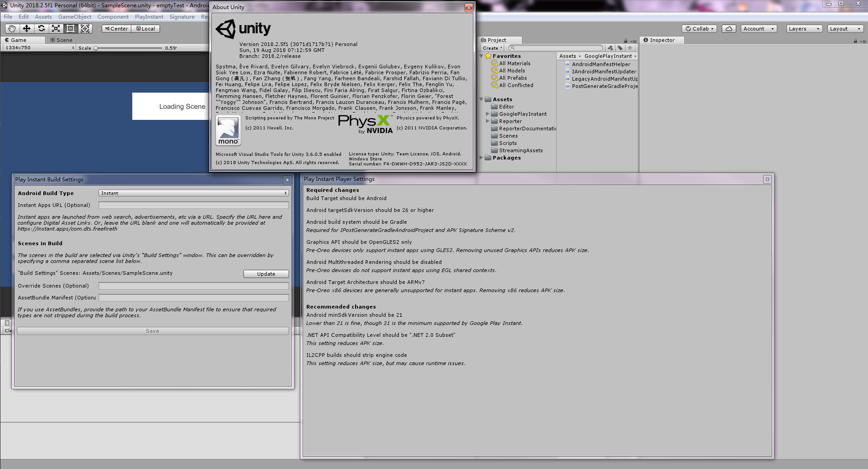This screenshot has height=469, width=868.
Task: Select the Rotate tool in toolbar
Action: pyautogui.click(x=41, y=29)
